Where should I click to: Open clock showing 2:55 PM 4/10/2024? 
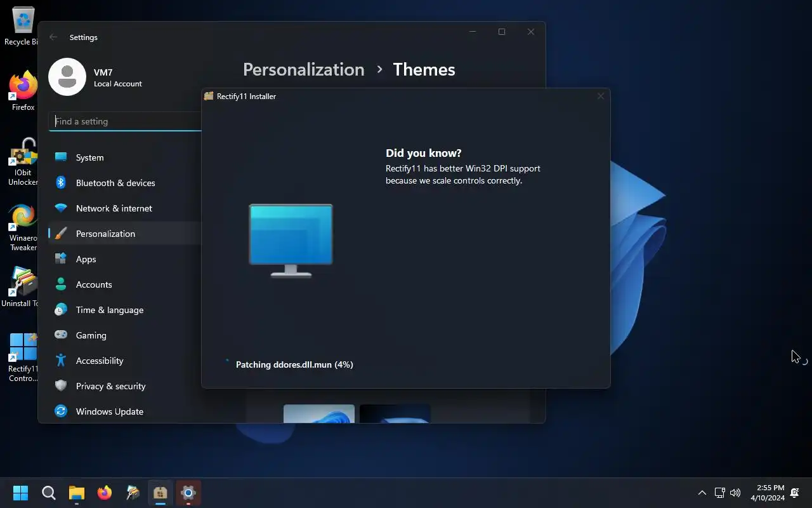(768, 493)
